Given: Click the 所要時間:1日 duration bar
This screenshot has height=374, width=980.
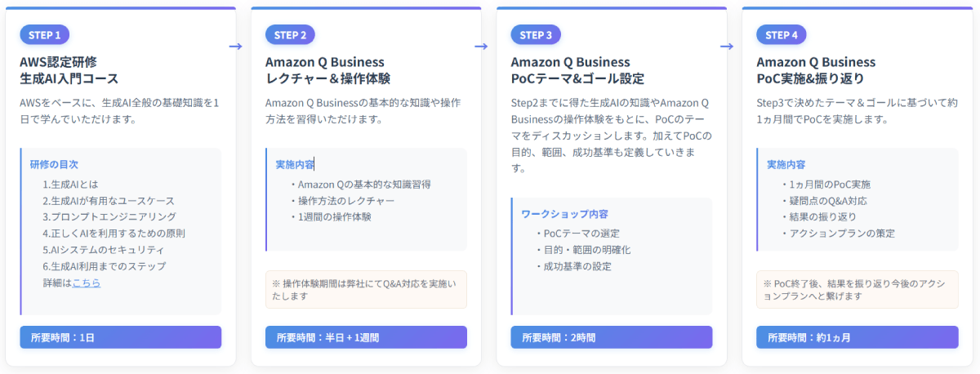Looking at the screenshot, I should 121,337.
